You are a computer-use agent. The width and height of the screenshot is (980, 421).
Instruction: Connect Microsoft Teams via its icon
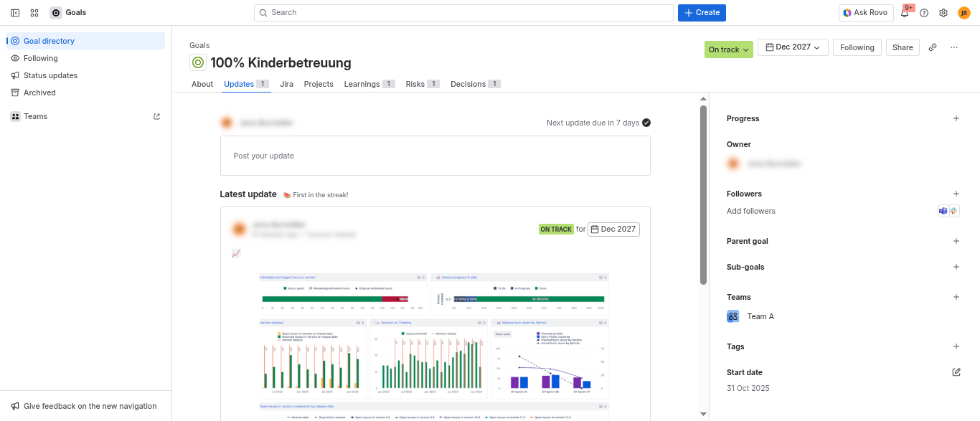click(x=943, y=211)
